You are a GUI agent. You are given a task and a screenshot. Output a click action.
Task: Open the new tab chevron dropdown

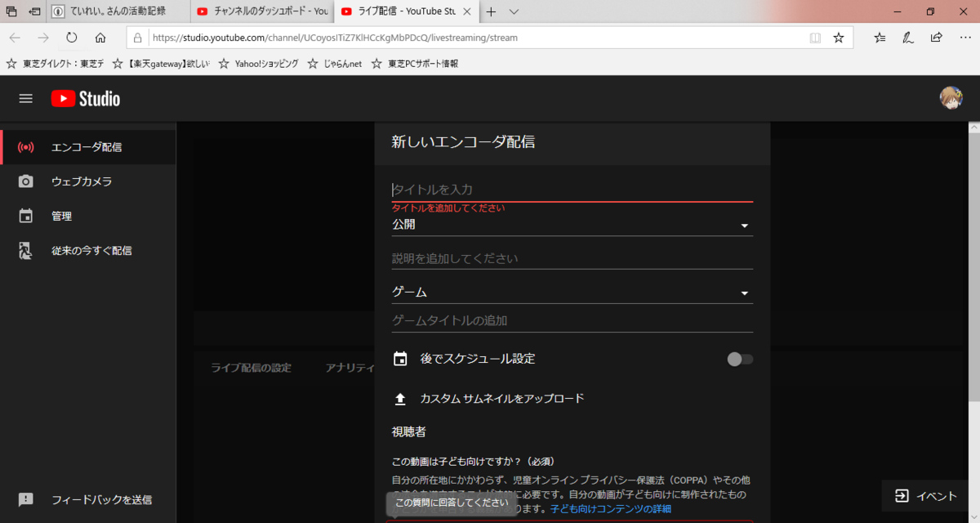(x=513, y=11)
